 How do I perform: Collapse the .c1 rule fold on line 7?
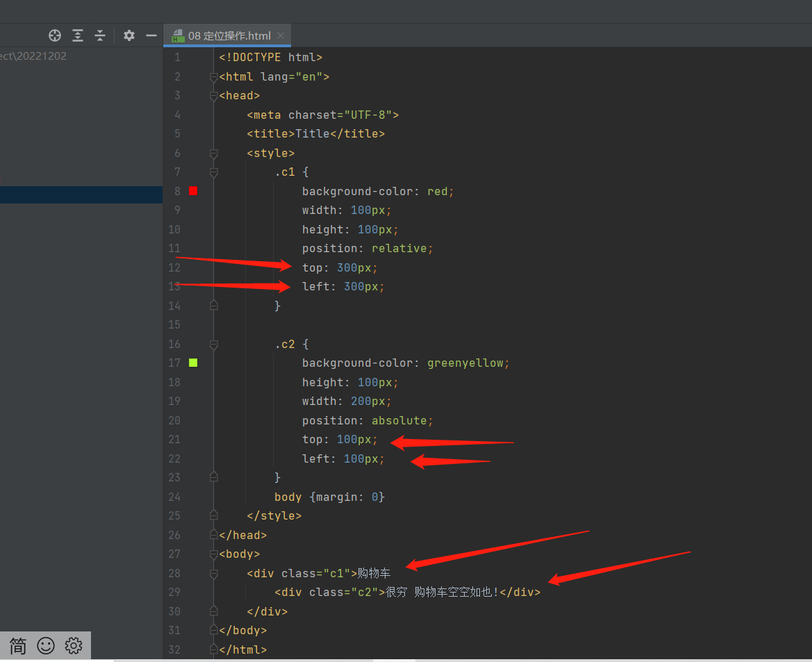[x=213, y=172]
